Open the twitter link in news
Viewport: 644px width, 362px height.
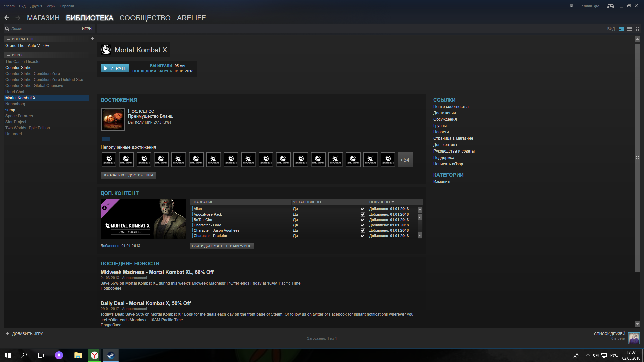click(318, 314)
